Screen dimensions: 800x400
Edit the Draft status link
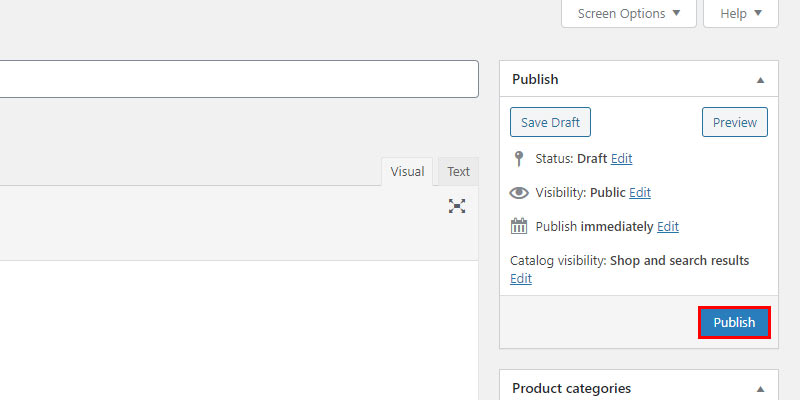621,159
